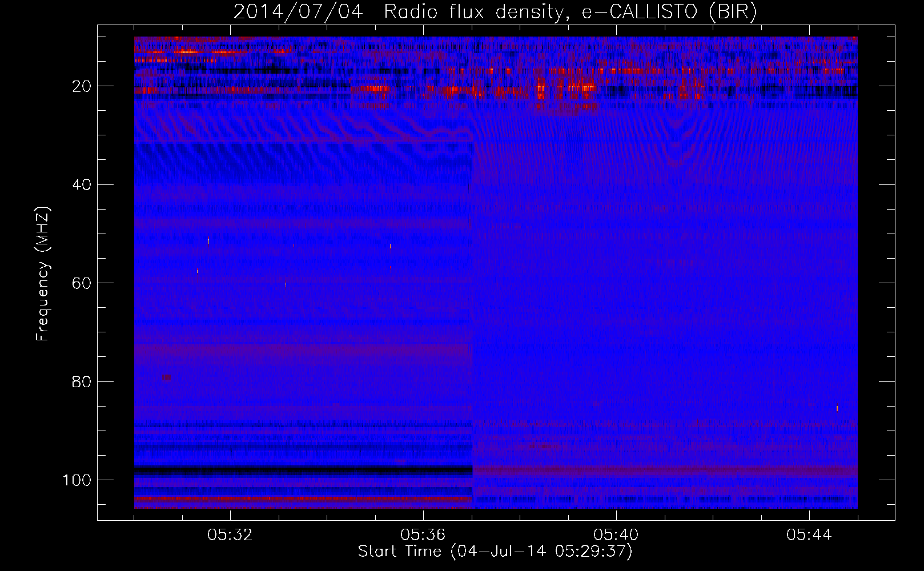Viewport: 924px width, 571px height.
Task: Click the 60 MHz frequency tick label
Action: [82, 283]
